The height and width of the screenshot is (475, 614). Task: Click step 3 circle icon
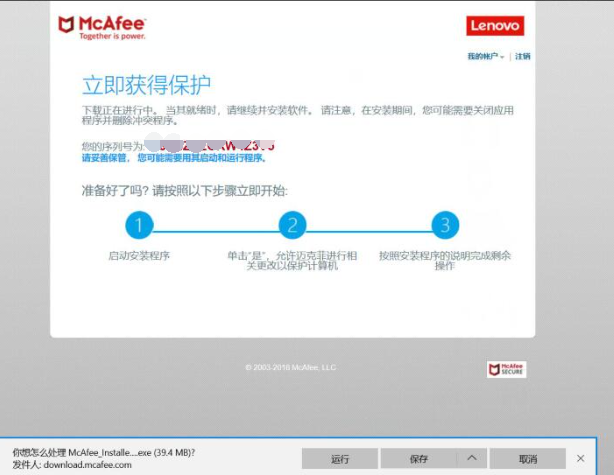[x=445, y=225]
